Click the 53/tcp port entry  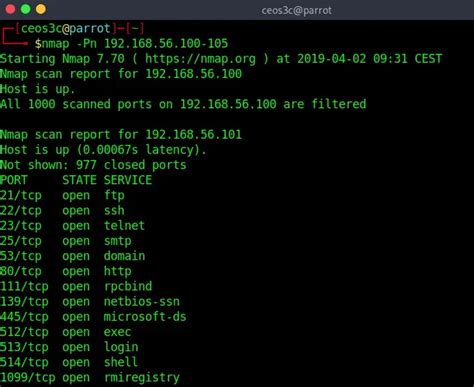click(21, 256)
